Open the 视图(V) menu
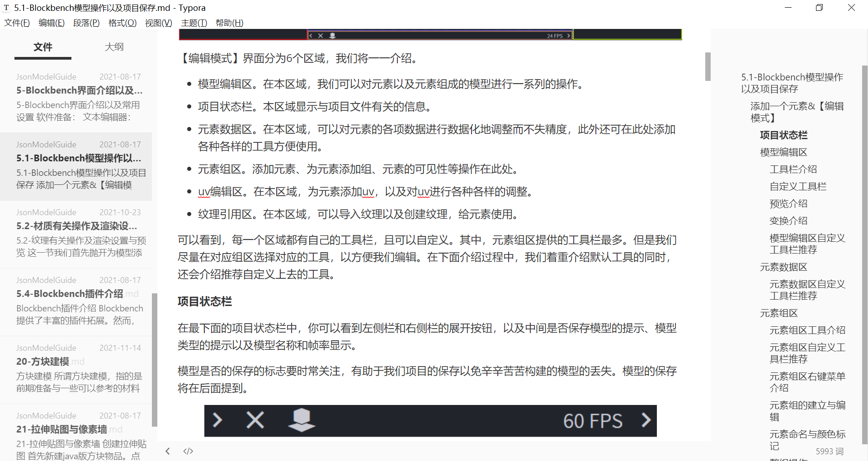The image size is (868, 461). point(159,23)
